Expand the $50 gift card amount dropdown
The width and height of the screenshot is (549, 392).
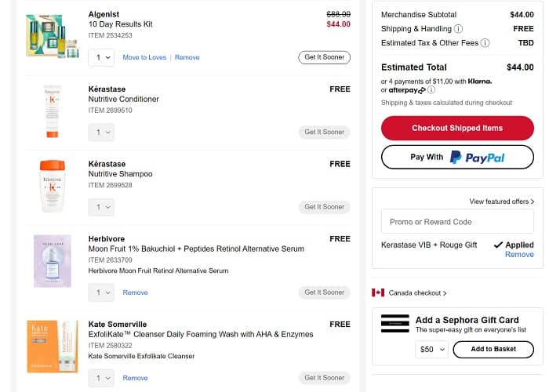[x=431, y=349]
